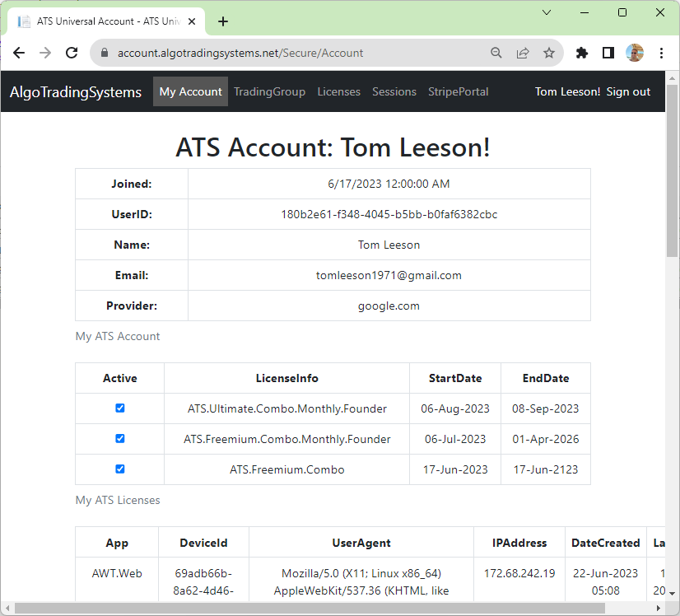Image resolution: width=680 pixels, height=616 pixels.
Task: Open the Extensions puzzle icon
Action: [x=581, y=53]
